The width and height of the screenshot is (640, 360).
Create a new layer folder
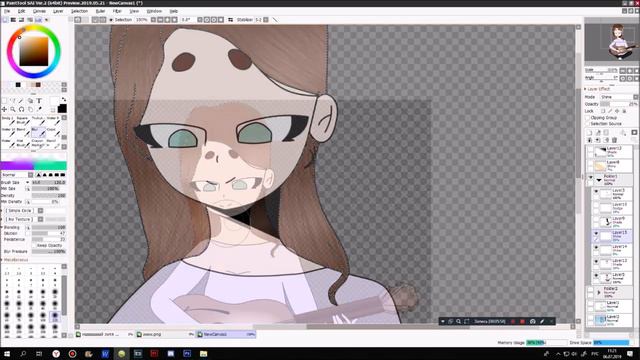pos(606,133)
